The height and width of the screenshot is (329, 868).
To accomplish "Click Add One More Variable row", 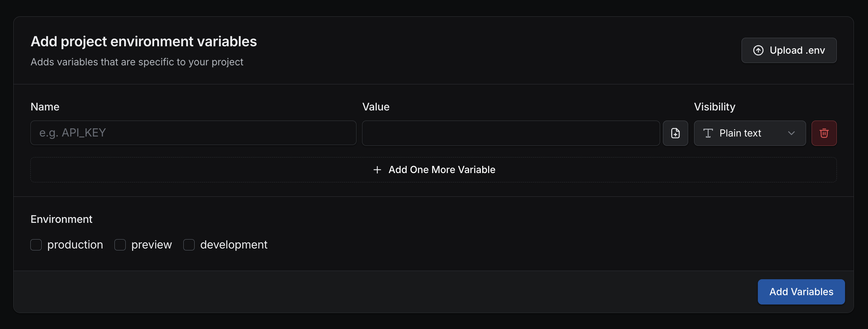I will (x=433, y=170).
